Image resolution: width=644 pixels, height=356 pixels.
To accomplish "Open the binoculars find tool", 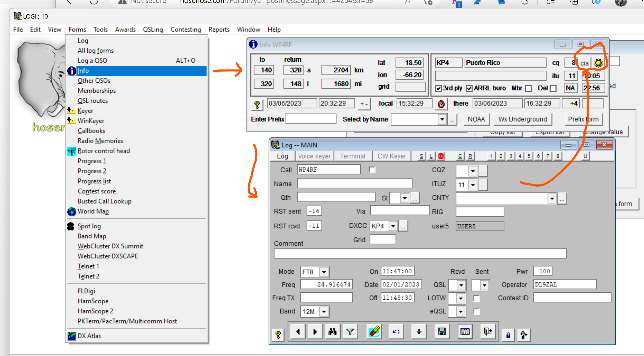I will tap(333, 332).
